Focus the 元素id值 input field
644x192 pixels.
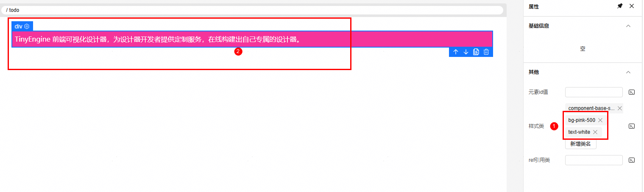[x=594, y=92]
